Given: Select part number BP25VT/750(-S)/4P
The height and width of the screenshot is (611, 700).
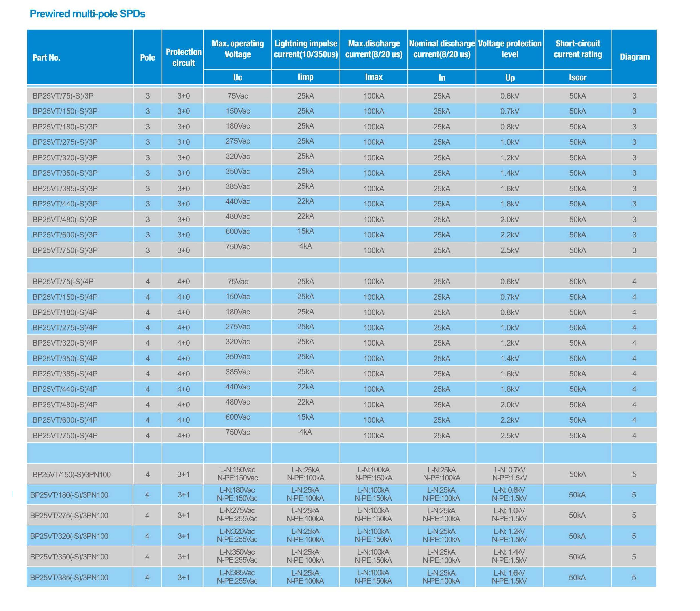Looking at the screenshot, I should tap(65, 436).
